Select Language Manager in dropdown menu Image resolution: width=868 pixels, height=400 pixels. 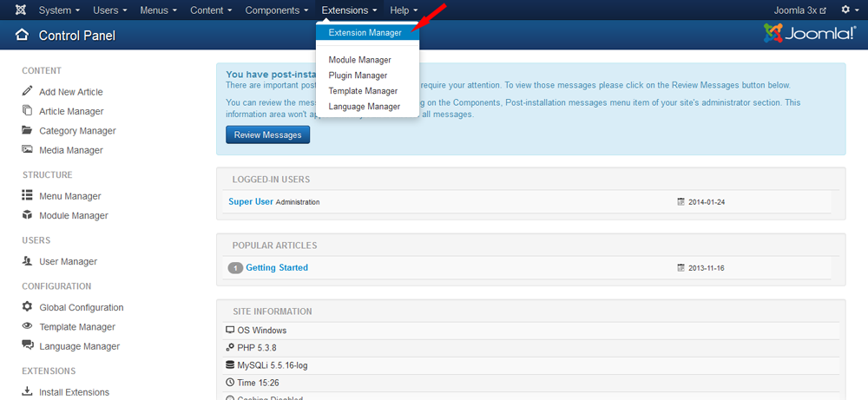click(364, 107)
